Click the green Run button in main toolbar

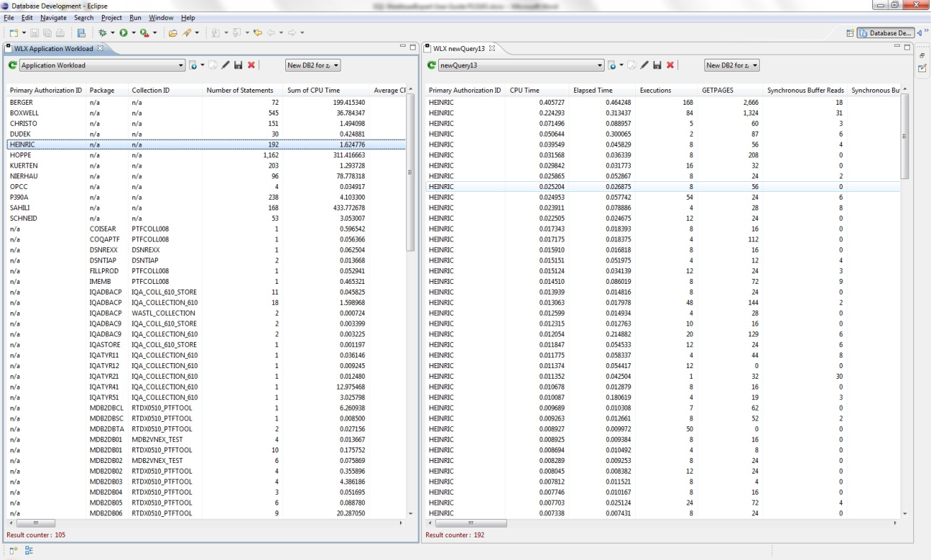coord(123,33)
